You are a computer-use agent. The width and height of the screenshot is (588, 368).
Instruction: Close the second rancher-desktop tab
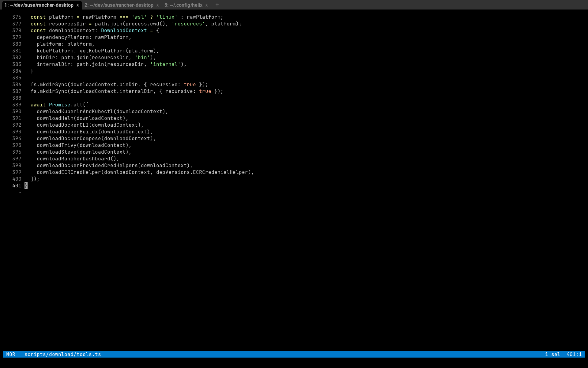coord(157,5)
